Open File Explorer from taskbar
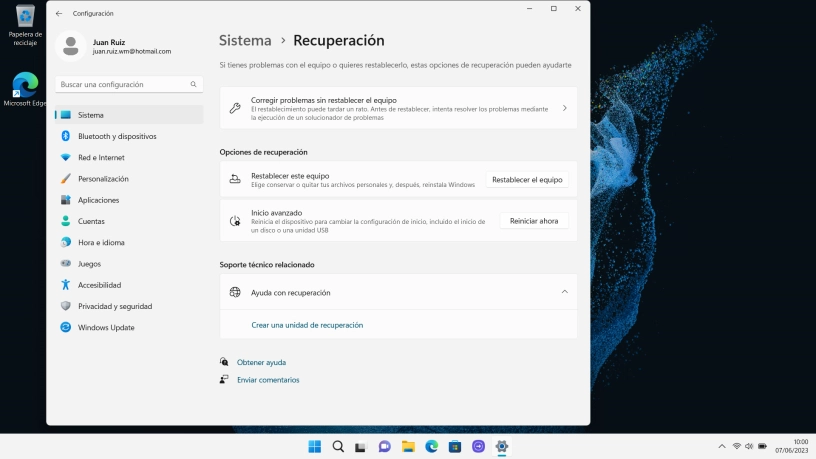816x459 pixels. click(x=408, y=447)
